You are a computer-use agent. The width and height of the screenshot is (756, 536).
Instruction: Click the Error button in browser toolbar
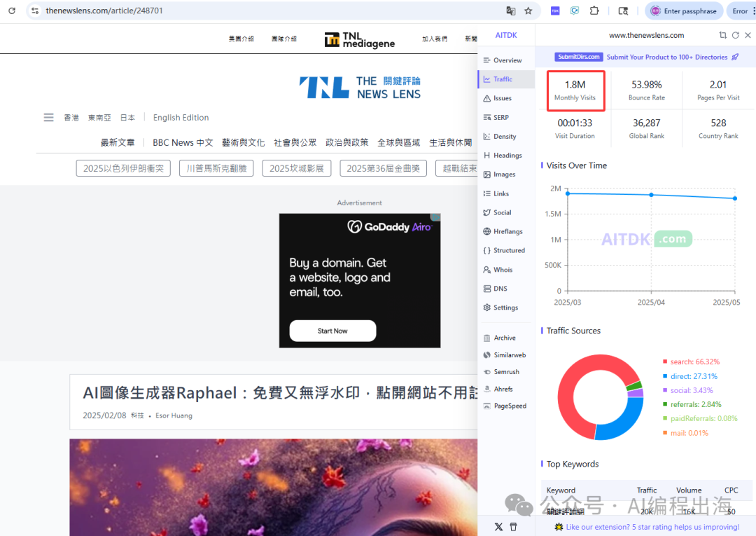point(741,11)
